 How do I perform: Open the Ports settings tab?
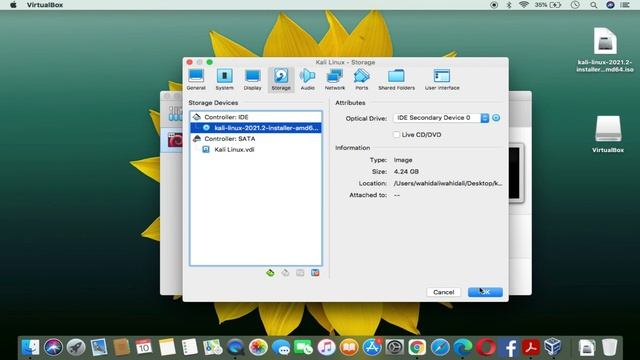click(361, 80)
